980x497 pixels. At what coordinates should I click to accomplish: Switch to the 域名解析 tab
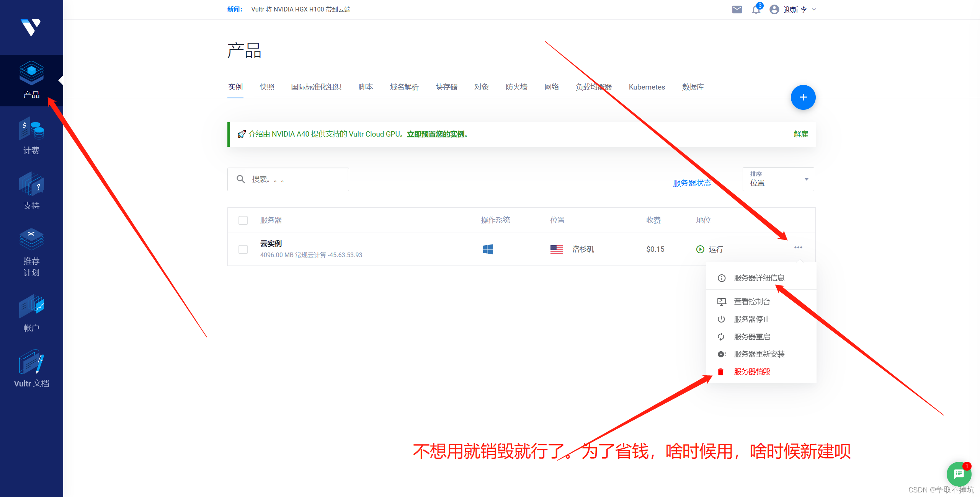(x=404, y=87)
